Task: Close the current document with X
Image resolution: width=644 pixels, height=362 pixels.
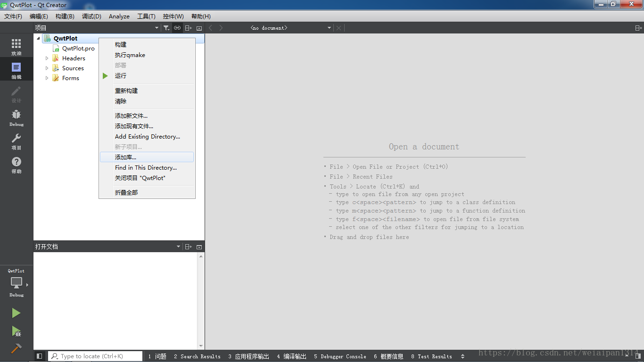Action: (x=339, y=28)
